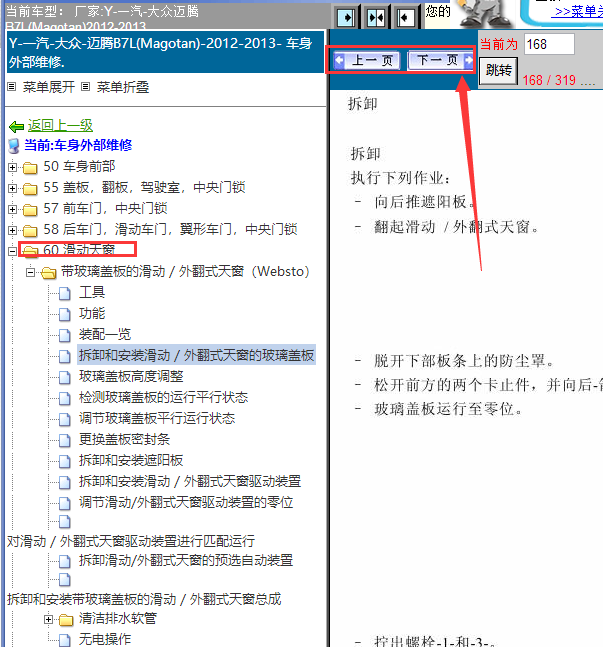Image resolution: width=603 pixels, height=647 pixels.
Task: Click the 当前:车身外部维修 heading
Action: tap(78, 145)
